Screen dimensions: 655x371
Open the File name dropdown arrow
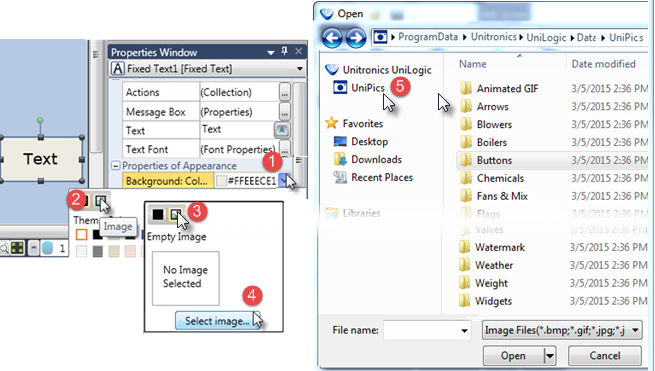coord(464,330)
